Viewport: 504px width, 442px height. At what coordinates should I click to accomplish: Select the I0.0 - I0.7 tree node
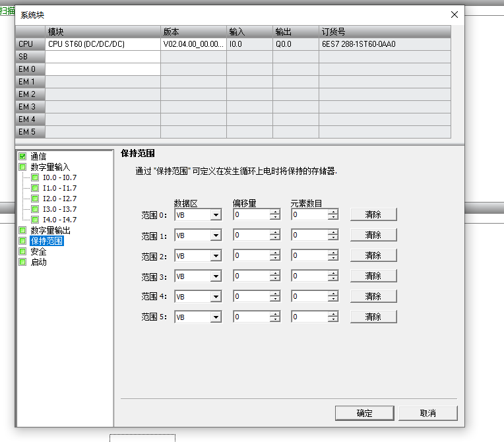59,177
